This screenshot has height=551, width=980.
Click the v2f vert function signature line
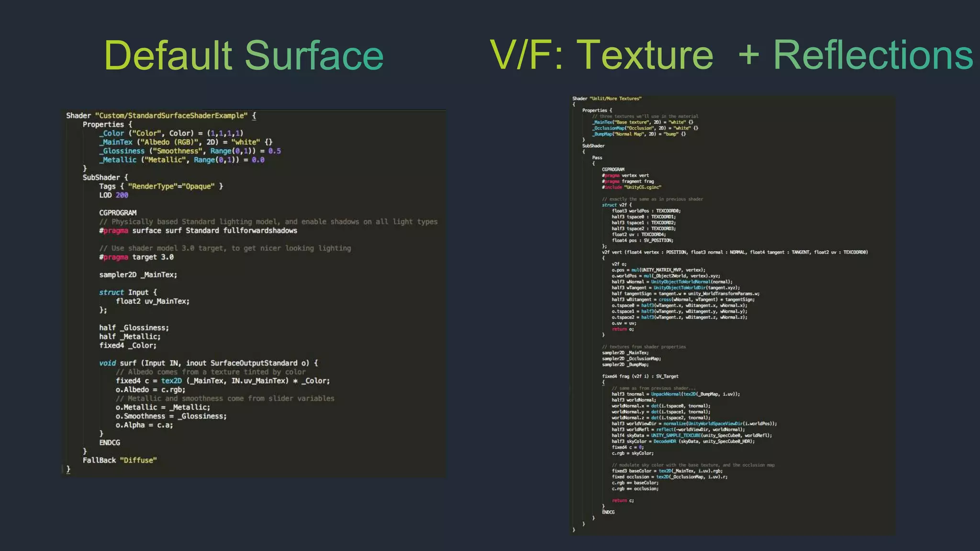[735, 252]
